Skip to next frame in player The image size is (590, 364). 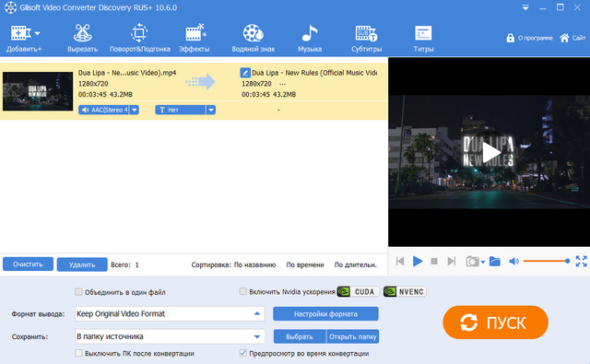(451, 261)
